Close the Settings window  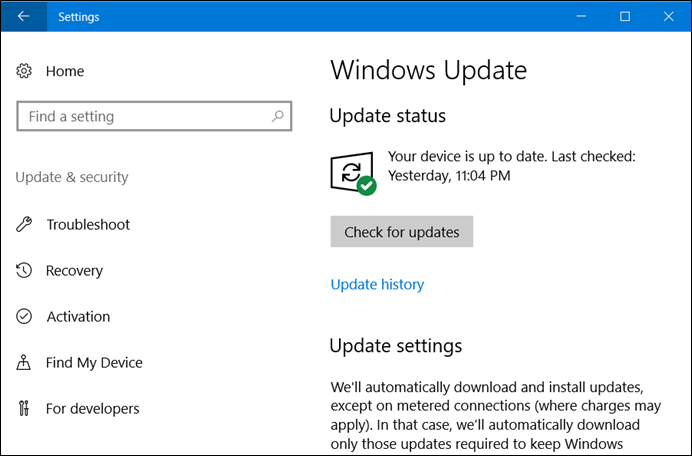tap(669, 16)
